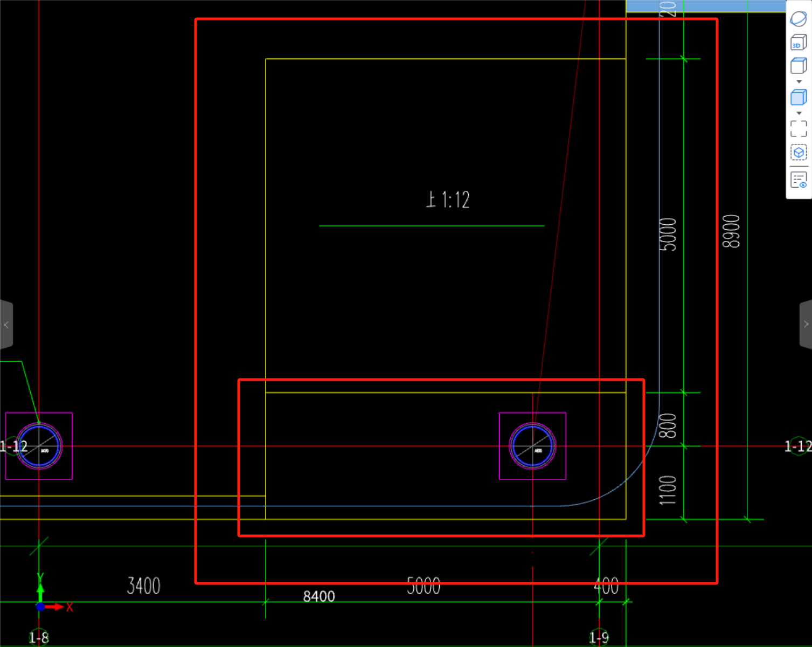The height and width of the screenshot is (647, 812).
Task: Open the display settings list-with-eye icon
Action: (799, 180)
